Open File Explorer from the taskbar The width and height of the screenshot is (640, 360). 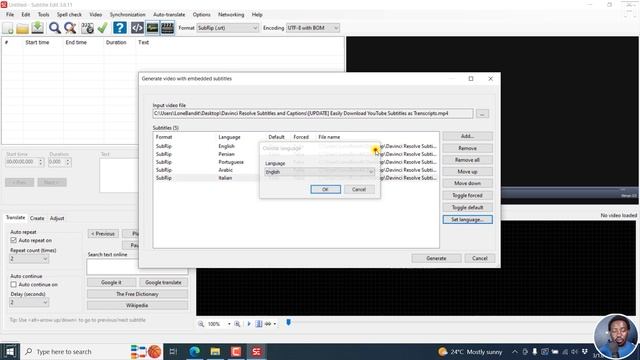pos(215,351)
